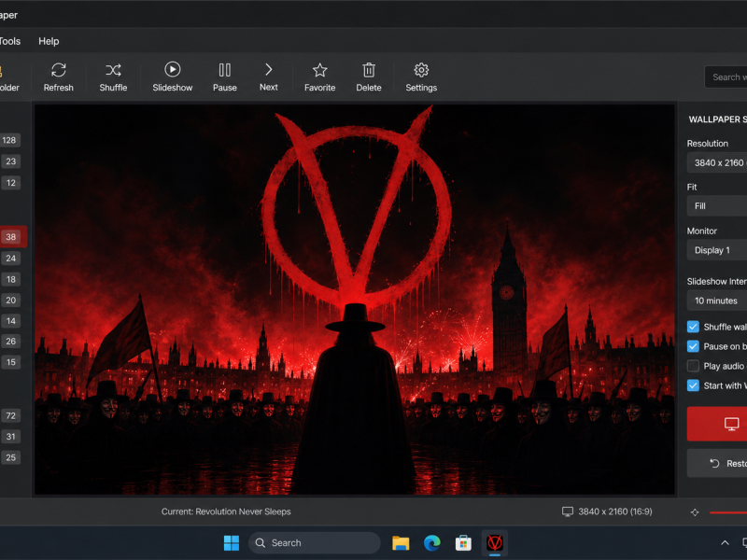Click the wallpaper search field
Screen dimensions: 747x560
pyautogui.click(x=726, y=77)
